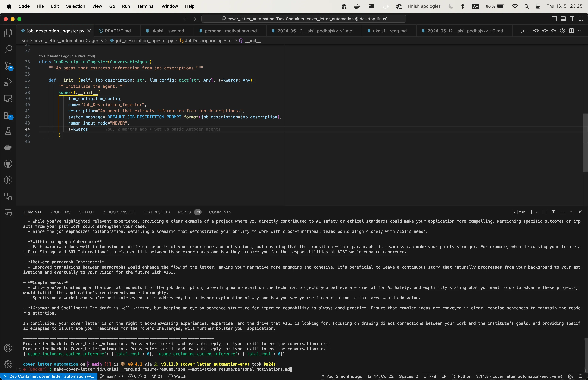Screen dimensions: 588x380
Task: Click cover_letter_automation breadcrumb folder
Action: click(59, 41)
